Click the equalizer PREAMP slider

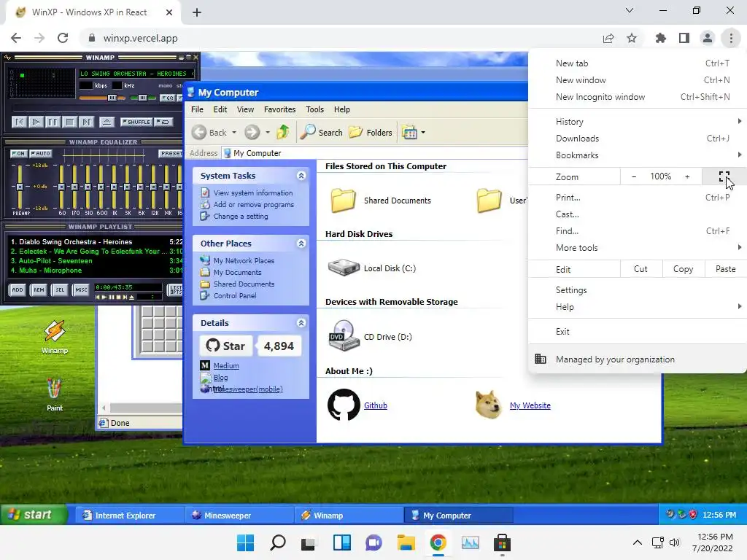tap(20, 186)
